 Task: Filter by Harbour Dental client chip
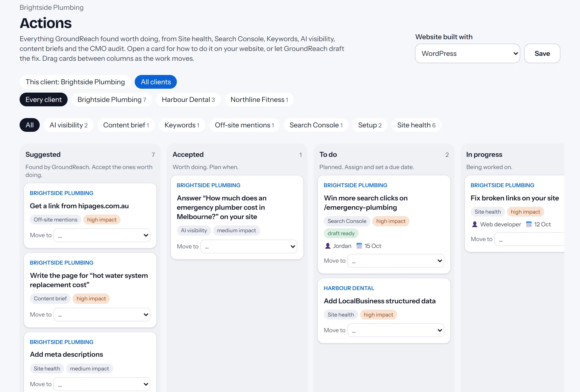(x=188, y=100)
